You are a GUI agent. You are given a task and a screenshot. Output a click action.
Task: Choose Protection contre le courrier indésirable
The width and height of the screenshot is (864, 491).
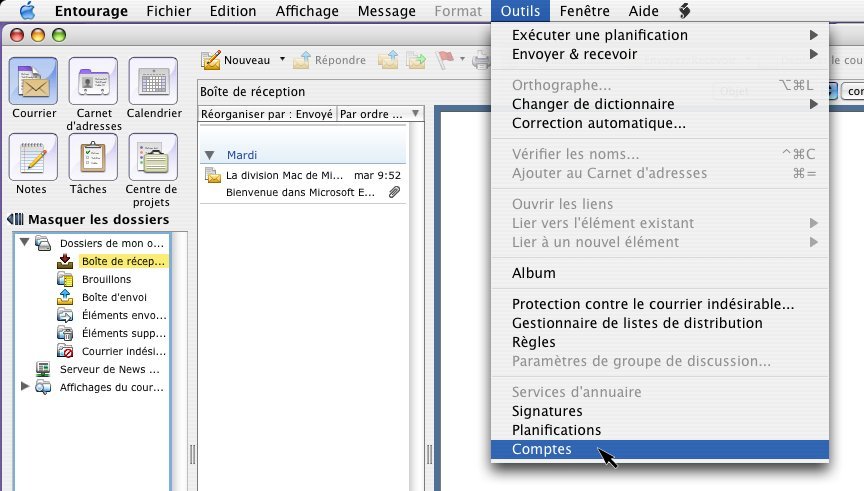click(x=660, y=304)
